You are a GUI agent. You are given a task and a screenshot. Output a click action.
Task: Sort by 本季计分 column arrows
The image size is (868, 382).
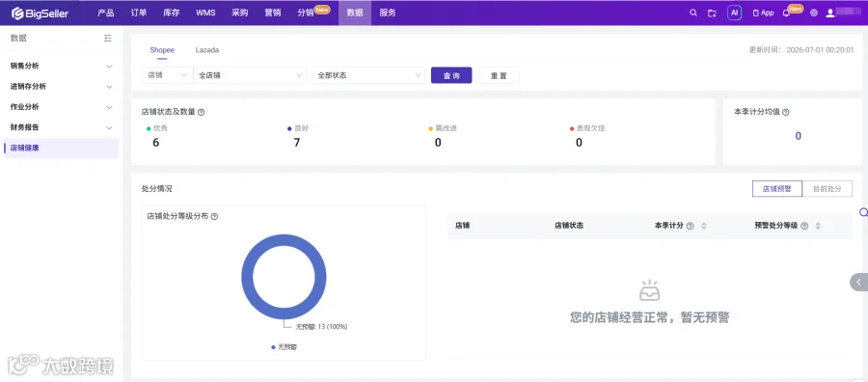point(704,226)
